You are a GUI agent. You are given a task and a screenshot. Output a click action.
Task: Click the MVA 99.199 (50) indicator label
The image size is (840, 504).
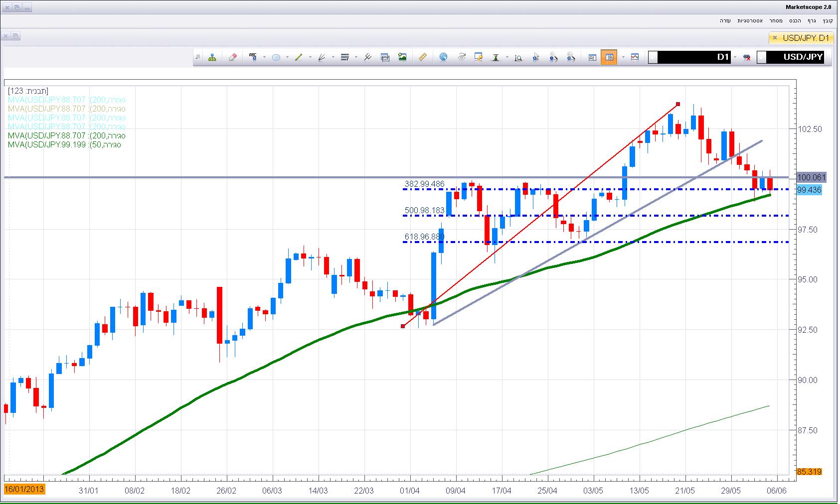pyautogui.click(x=64, y=145)
